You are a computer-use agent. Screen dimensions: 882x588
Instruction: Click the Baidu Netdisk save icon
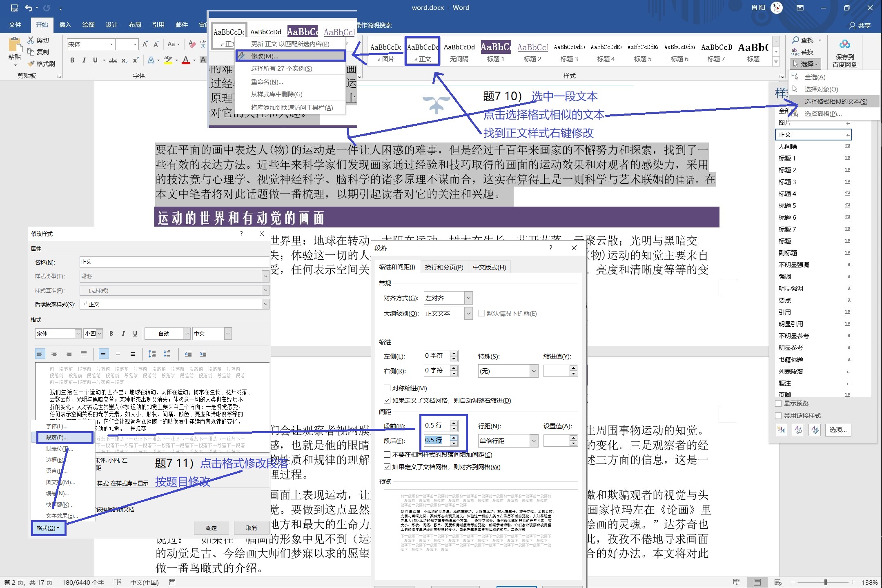[x=844, y=45]
